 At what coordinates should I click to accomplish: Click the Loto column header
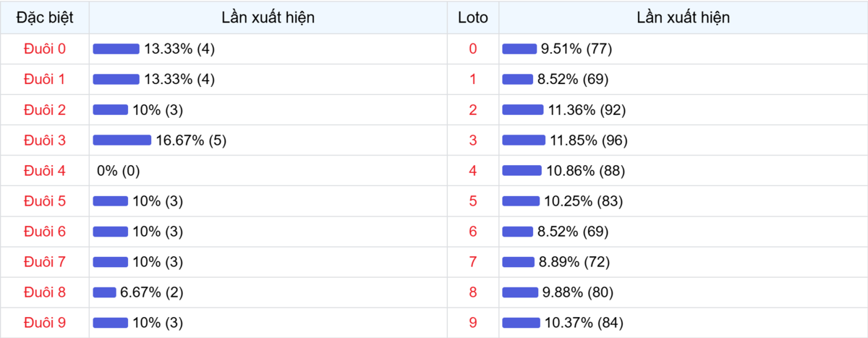pyautogui.click(x=473, y=17)
